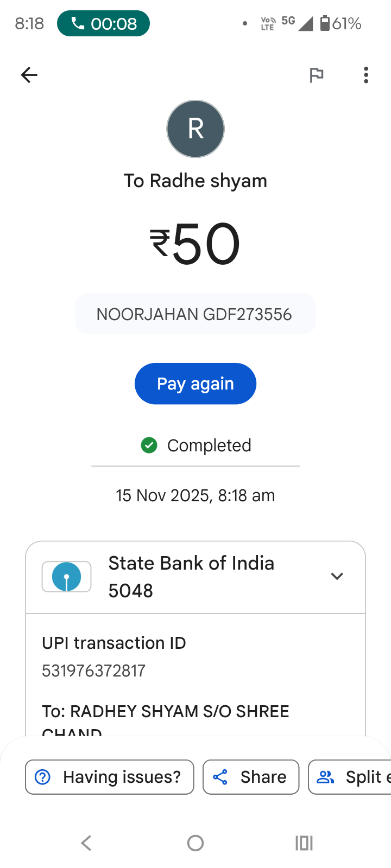
Task: Tap the Having issues? button
Action: (x=110, y=777)
